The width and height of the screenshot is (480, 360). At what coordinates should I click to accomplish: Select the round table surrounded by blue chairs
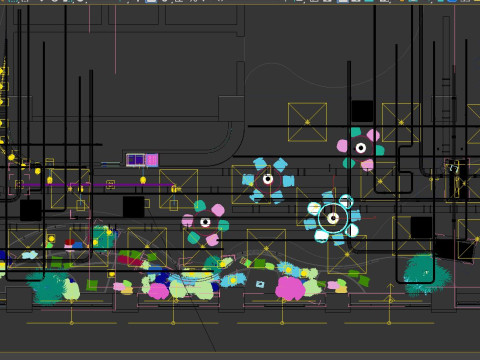click(x=268, y=180)
